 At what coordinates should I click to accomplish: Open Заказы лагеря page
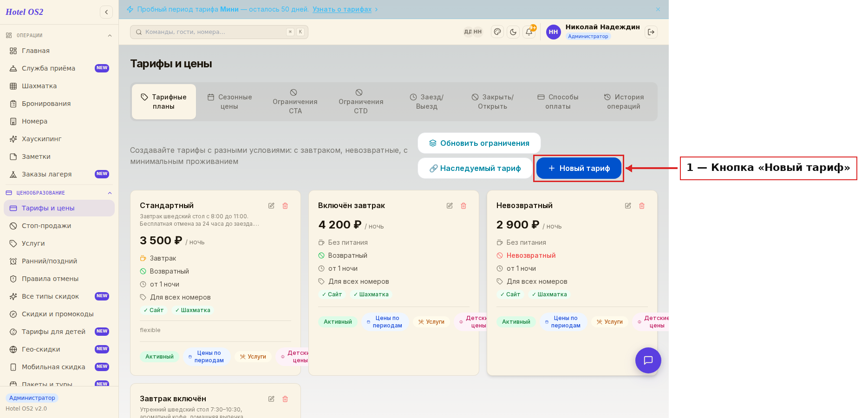click(x=59, y=174)
